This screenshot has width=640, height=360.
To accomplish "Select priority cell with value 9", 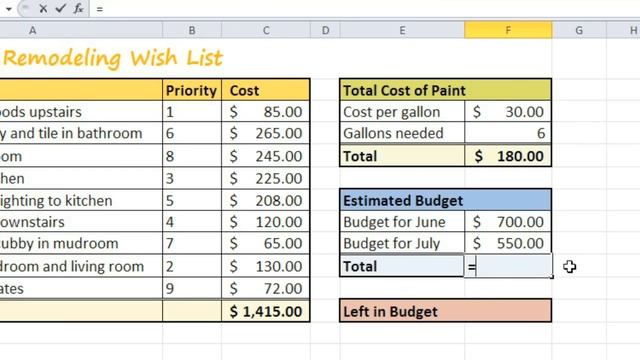I will [x=192, y=289].
